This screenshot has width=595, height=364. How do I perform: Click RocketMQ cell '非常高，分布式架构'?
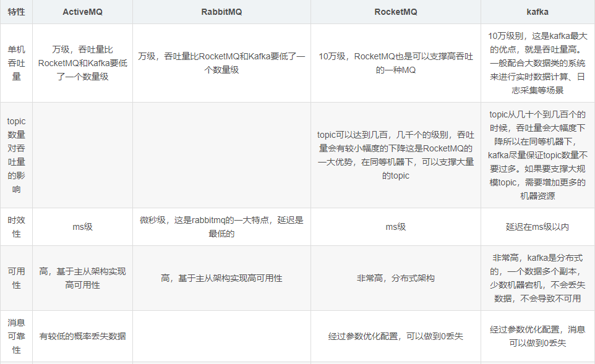tap(396, 278)
